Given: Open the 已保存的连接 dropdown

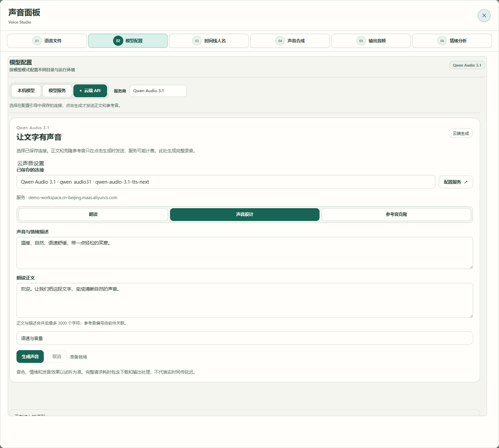Looking at the screenshot, I should coord(226,182).
